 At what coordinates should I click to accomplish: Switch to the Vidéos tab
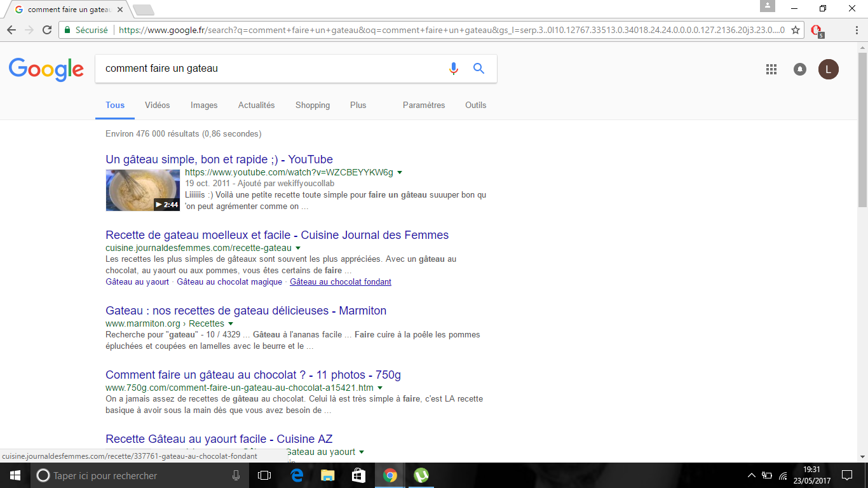coord(158,105)
